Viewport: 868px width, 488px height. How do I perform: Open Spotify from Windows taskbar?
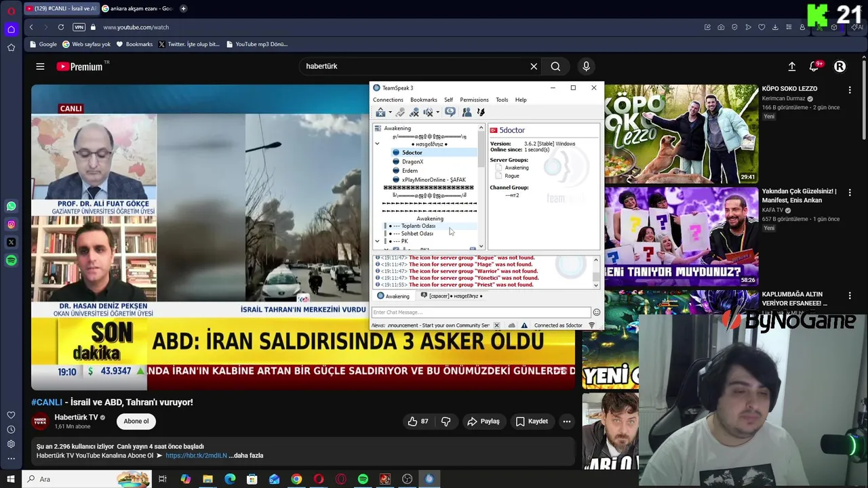(x=363, y=479)
